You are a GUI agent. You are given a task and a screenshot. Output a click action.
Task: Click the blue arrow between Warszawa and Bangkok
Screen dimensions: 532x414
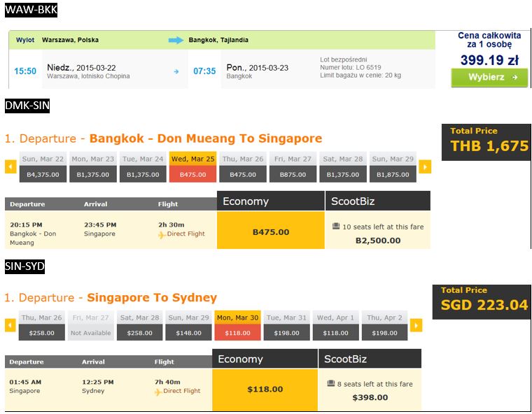click(176, 41)
